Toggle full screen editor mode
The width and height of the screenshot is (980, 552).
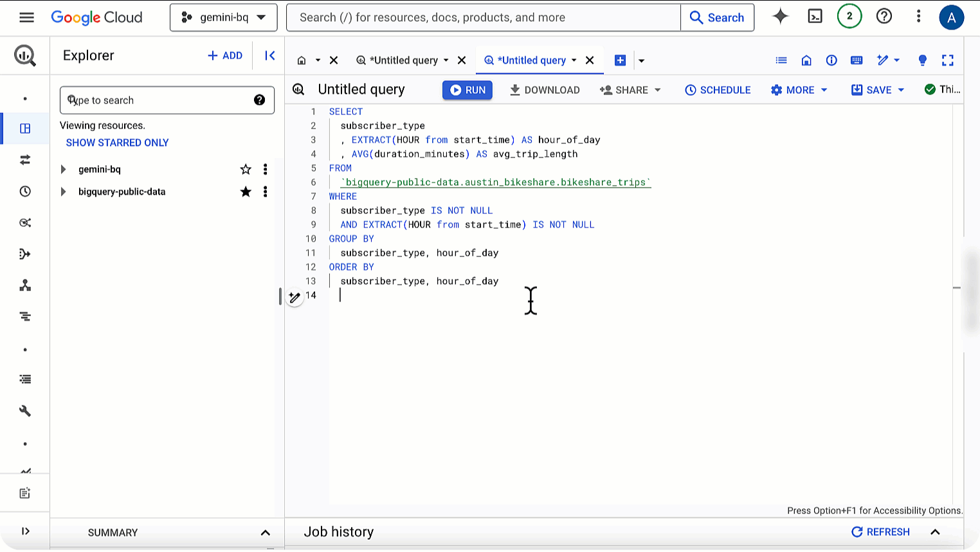tap(948, 60)
